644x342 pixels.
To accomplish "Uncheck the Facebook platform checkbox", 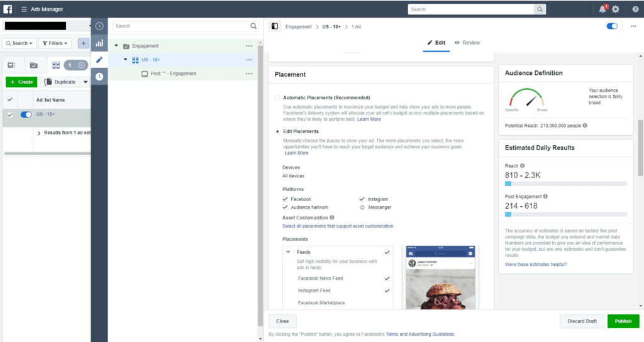I will click(285, 199).
